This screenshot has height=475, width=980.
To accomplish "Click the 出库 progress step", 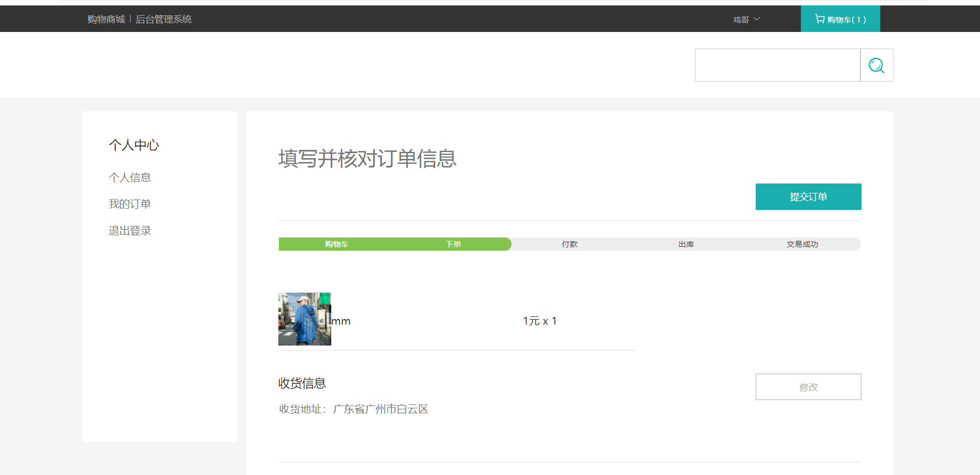I will point(686,244).
